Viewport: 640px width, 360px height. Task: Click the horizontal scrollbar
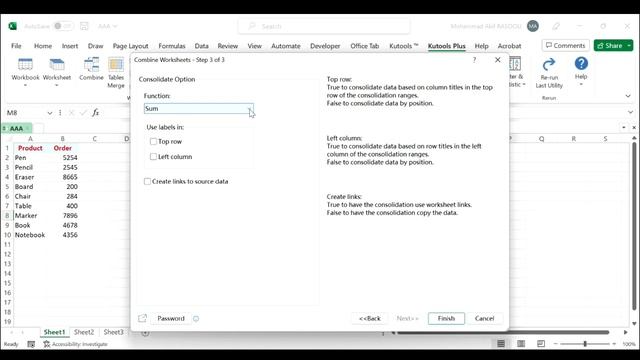coord(503,333)
